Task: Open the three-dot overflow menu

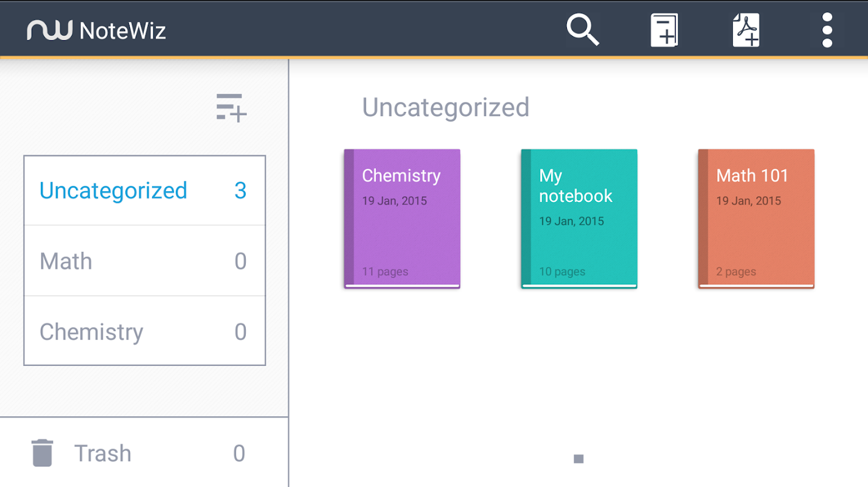Action: pos(827,29)
